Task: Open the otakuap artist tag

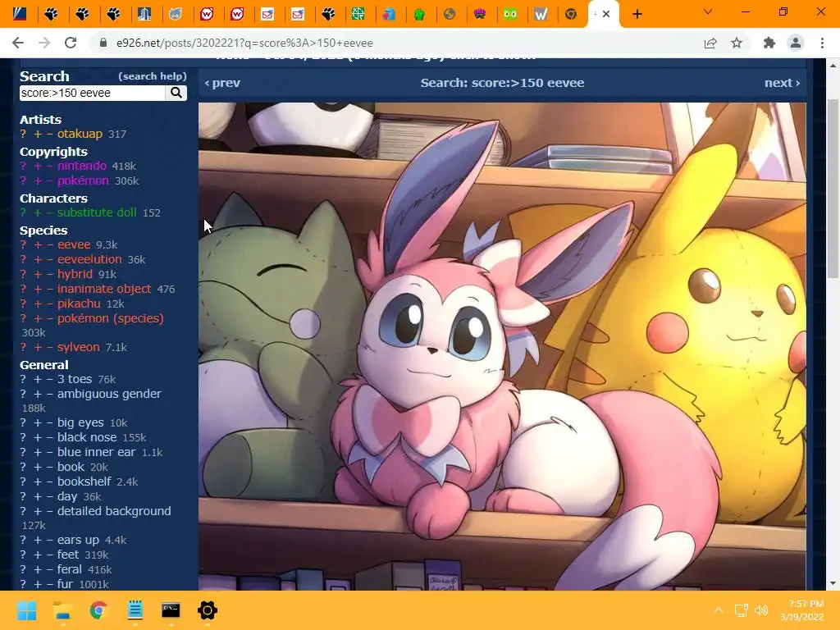Action: [x=80, y=134]
